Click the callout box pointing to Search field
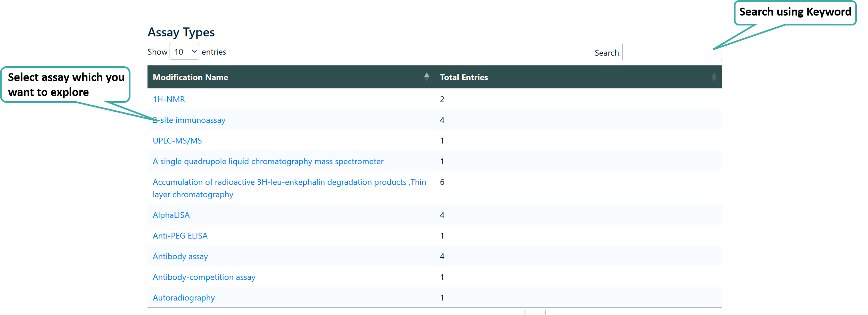This screenshot has height=315, width=868. (x=794, y=13)
